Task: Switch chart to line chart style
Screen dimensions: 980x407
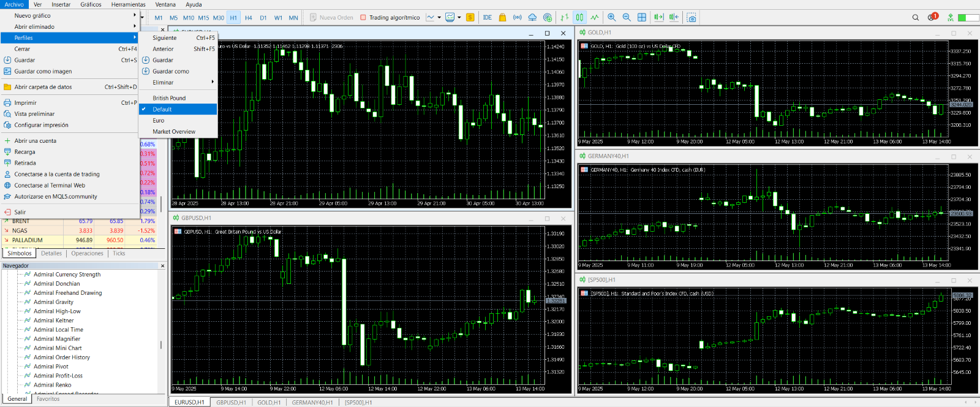Action: click(594, 18)
